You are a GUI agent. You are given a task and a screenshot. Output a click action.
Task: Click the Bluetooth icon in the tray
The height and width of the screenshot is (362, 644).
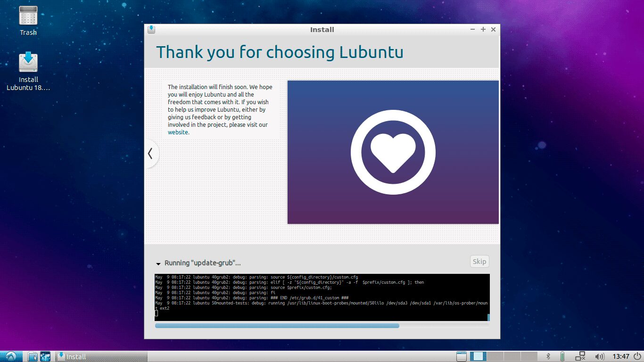pyautogui.click(x=548, y=356)
